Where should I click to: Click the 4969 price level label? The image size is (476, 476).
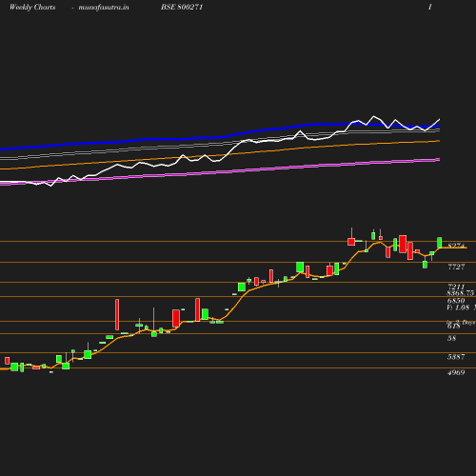click(456, 372)
